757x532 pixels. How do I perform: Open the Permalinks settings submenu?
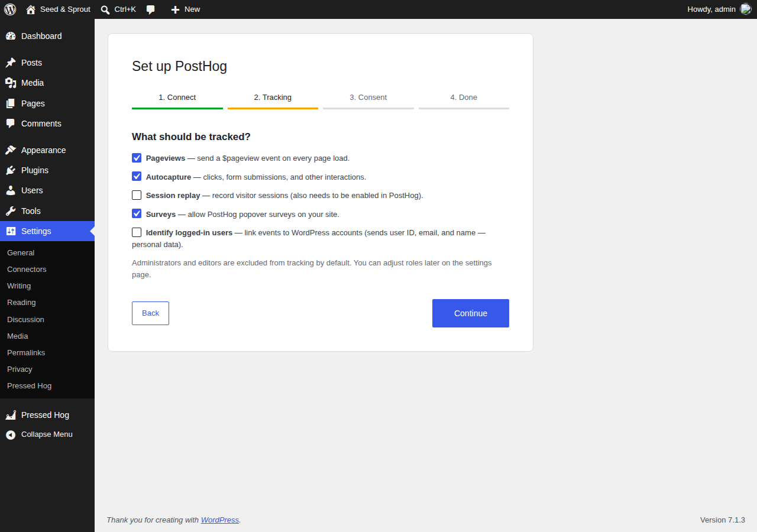[26, 352]
